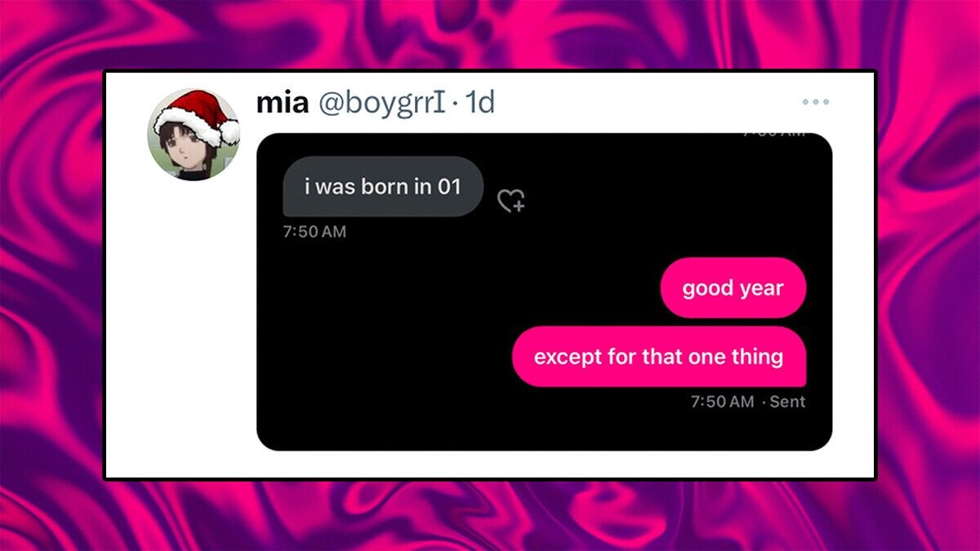Viewport: 980px width, 551px height.
Task: Click the pink "good year" bubble
Action: tap(733, 288)
